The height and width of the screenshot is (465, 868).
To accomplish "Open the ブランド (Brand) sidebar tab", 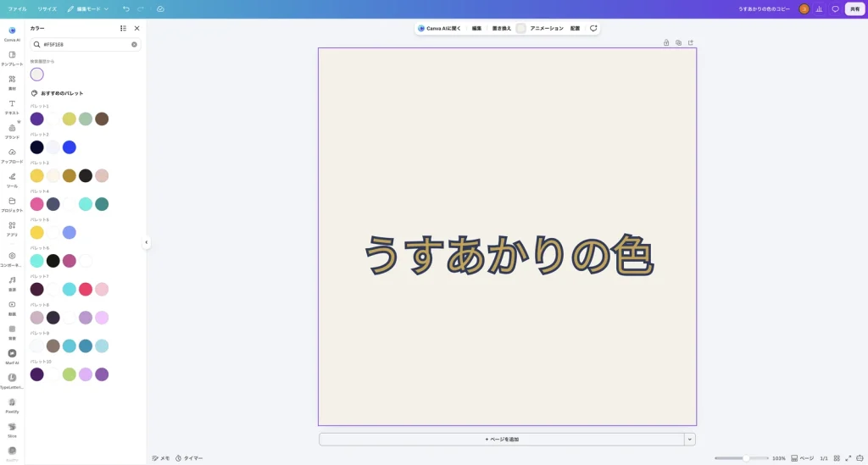I will coord(12,130).
